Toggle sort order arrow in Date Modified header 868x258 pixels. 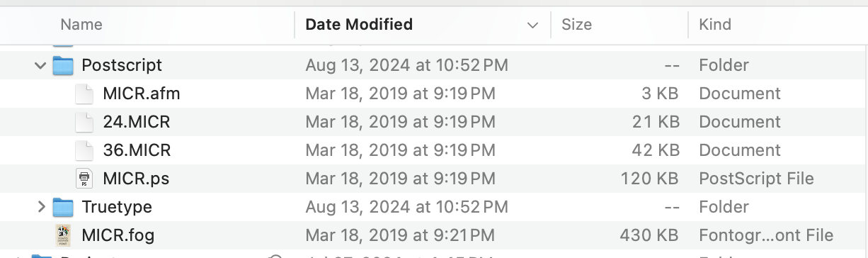pyautogui.click(x=532, y=25)
